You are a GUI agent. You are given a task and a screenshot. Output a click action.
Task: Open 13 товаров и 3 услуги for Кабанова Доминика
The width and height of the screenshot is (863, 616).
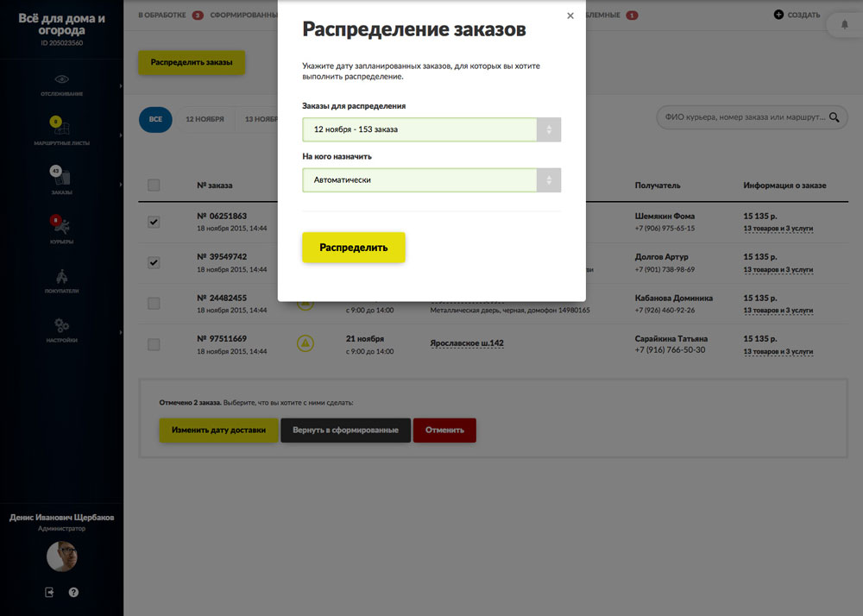click(x=778, y=311)
